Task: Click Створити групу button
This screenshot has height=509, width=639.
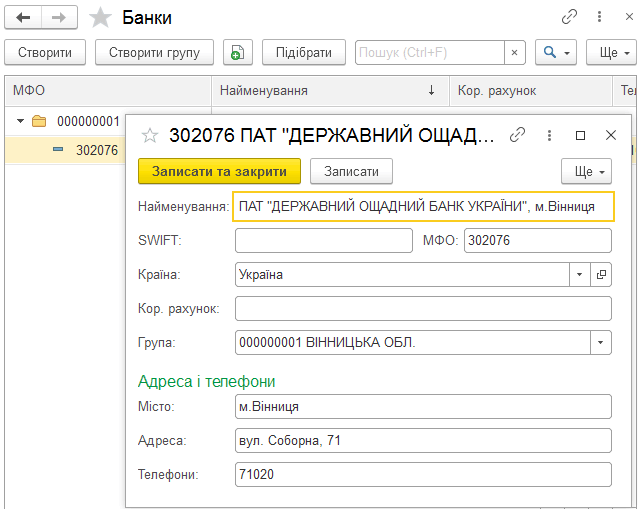Action: point(154,52)
